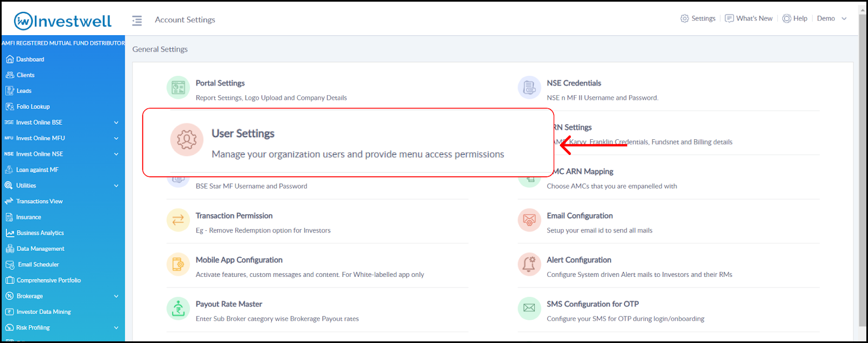Click 'Setup your email id to send all mails'

pos(599,230)
